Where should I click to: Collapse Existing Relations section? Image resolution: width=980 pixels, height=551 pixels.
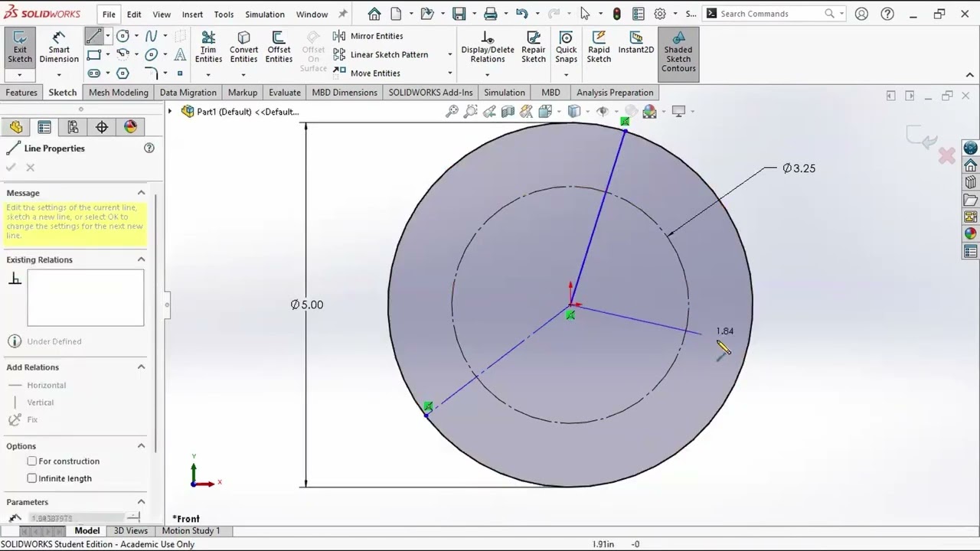pyautogui.click(x=141, y=259)
